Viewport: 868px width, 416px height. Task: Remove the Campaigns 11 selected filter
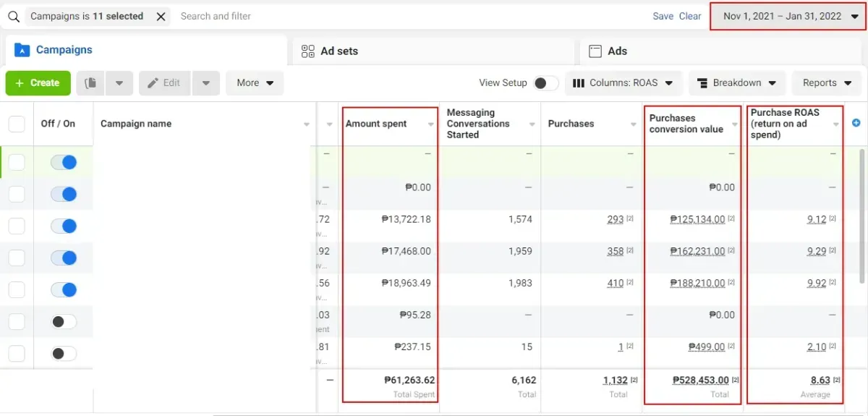click(161, 16)
